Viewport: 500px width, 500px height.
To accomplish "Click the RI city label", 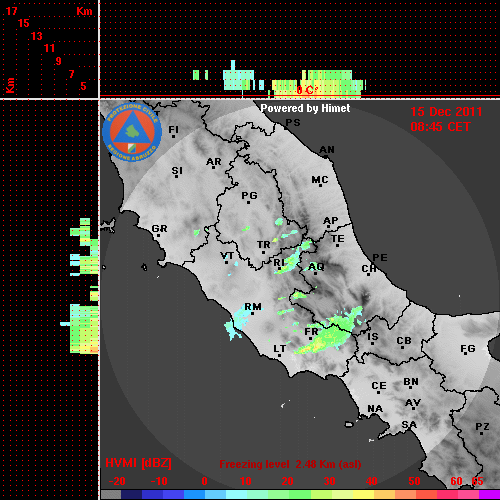I will point(279,263).
